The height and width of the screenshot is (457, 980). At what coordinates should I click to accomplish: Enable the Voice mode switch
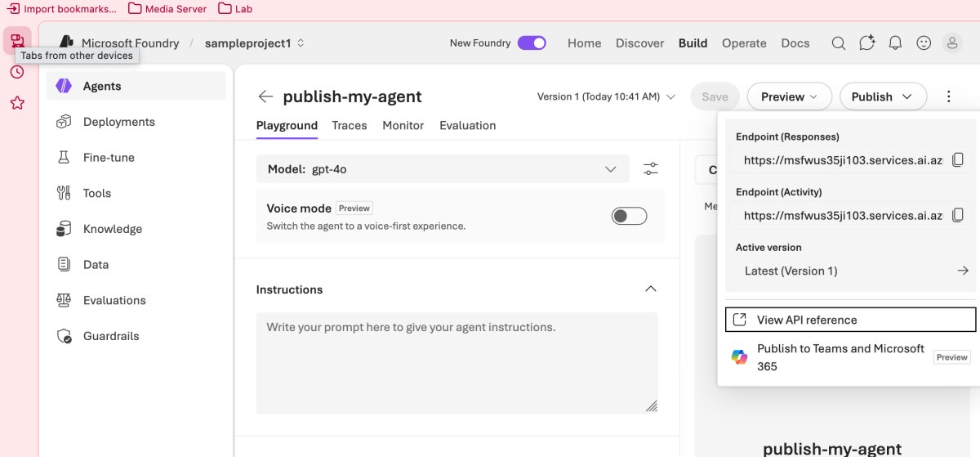[629, 216]
